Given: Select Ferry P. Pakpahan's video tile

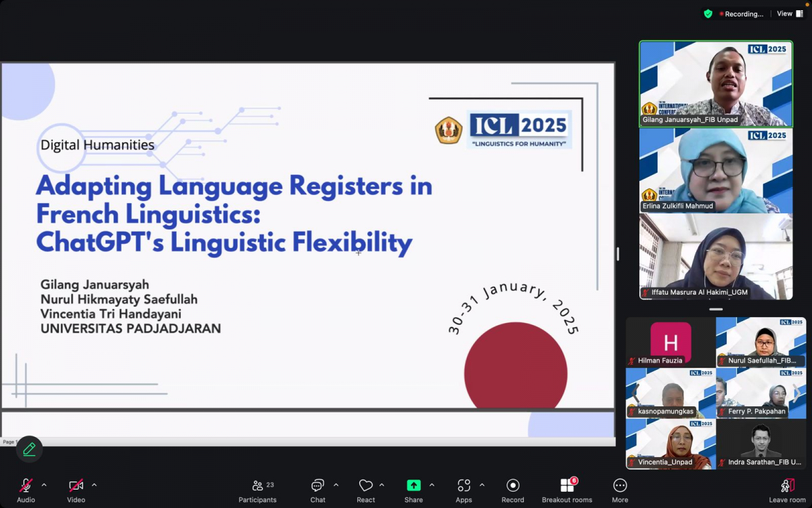Looking at the screenshot, I should tap(761, 393).
